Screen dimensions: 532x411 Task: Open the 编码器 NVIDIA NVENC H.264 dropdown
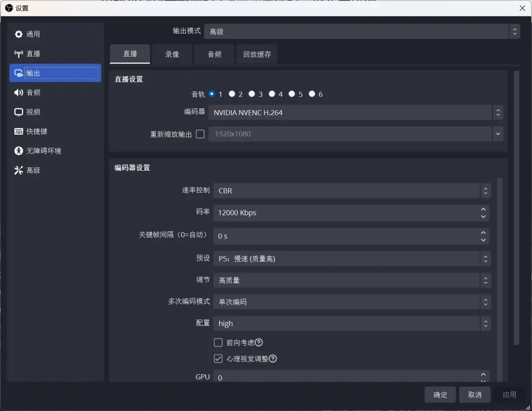pyautogui.click(x=356, y=112)
